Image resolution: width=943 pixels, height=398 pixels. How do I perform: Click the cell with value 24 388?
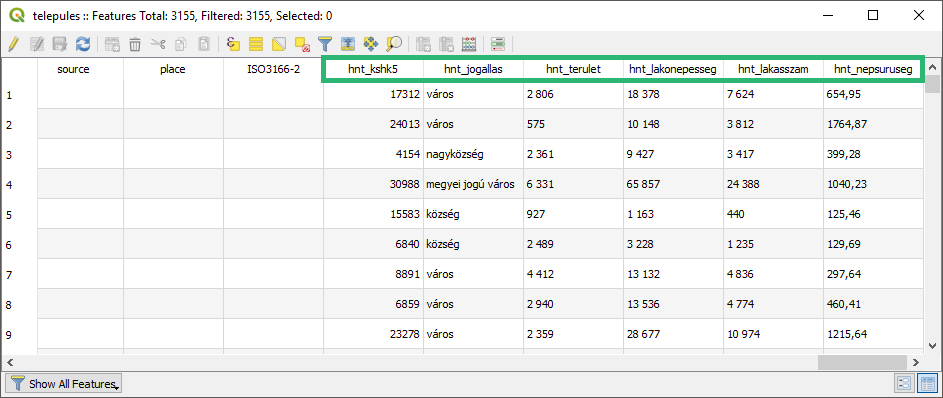(773, 185)
